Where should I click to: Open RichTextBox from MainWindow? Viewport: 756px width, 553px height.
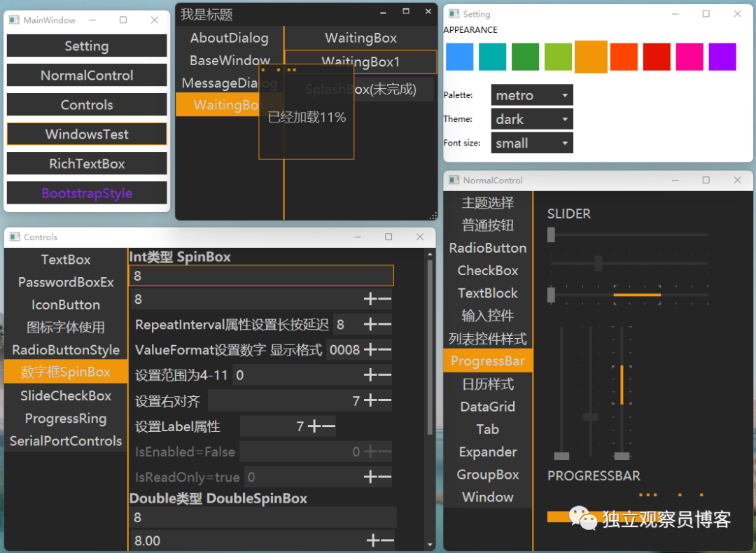coord(87,163)
